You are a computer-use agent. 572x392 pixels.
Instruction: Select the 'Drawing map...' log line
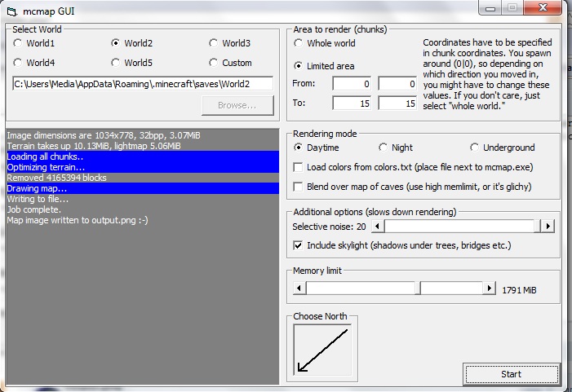tap(143, 188)
